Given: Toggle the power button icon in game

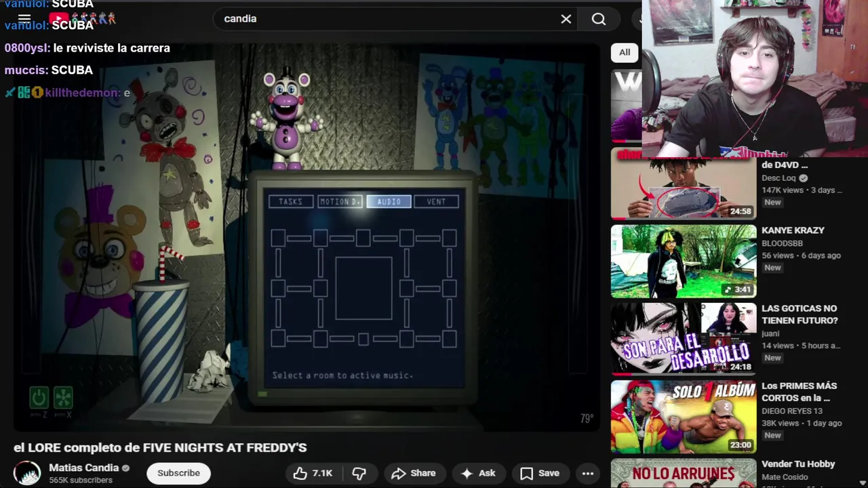Looking at the screenshot, I should pyautogui.click(x=39, y=397).
